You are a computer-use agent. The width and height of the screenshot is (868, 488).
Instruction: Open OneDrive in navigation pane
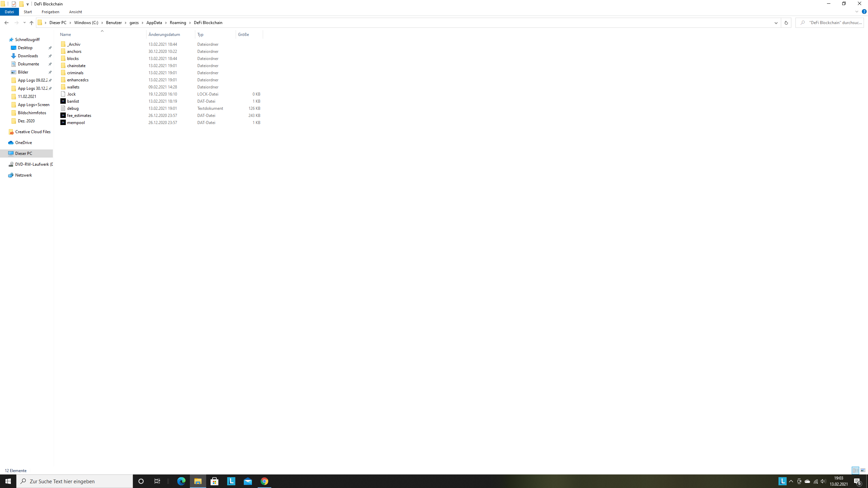pyautogui.click(x=23, y=143)
